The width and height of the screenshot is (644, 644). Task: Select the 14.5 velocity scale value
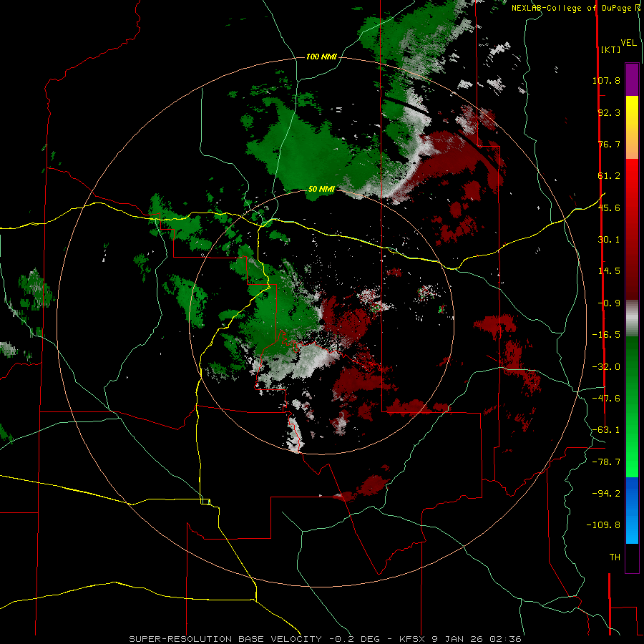609,271
